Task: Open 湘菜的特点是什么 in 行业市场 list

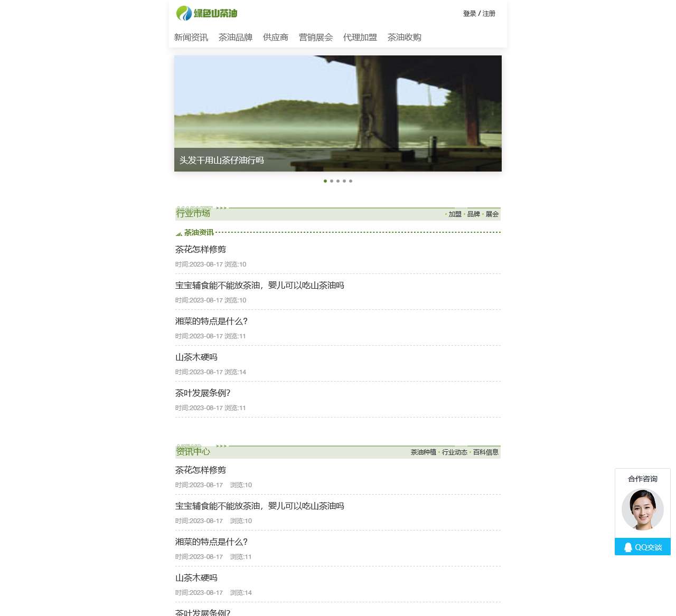Action: [x=211, y=321]
